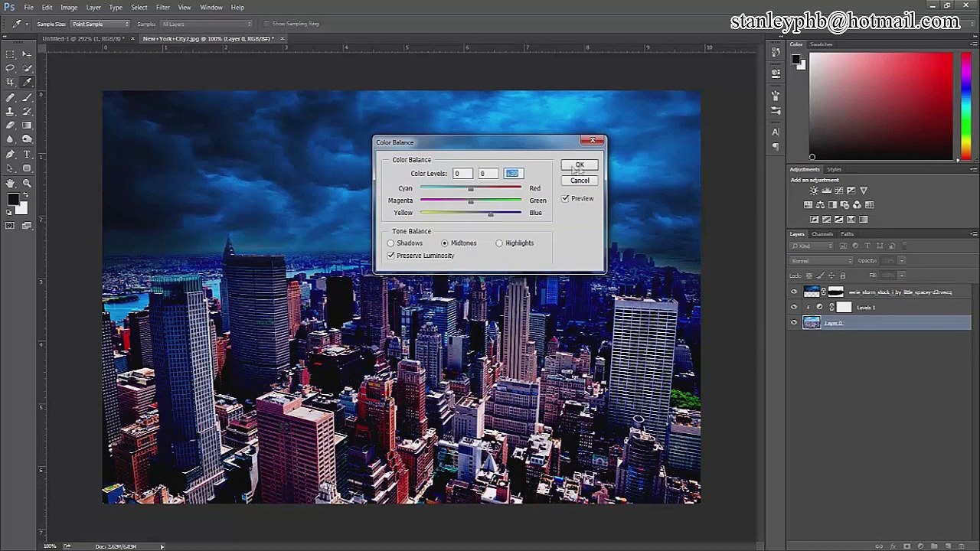
Task: Hide the Levels 1 layer
Action: point(794,307)
